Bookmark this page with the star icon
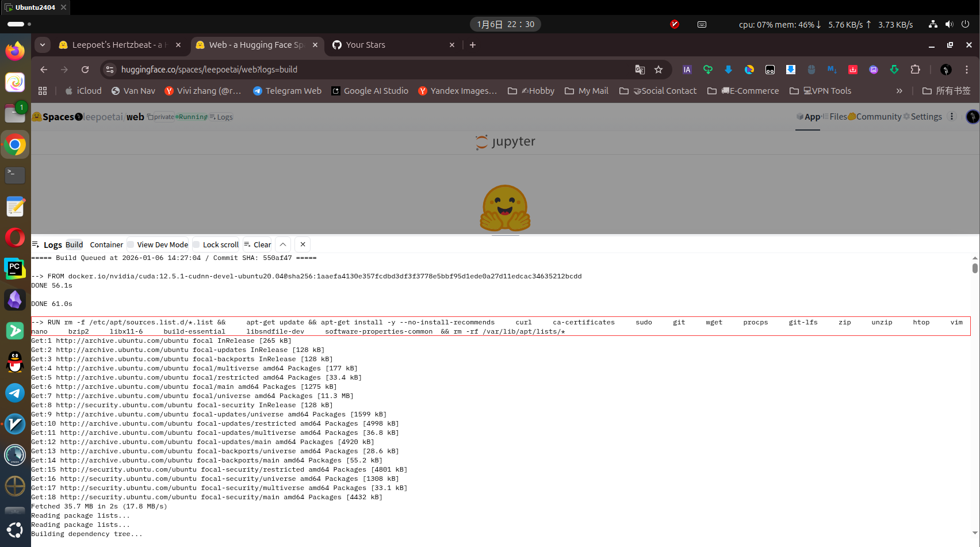Screen dimensions: 980x547 (659, 70)
